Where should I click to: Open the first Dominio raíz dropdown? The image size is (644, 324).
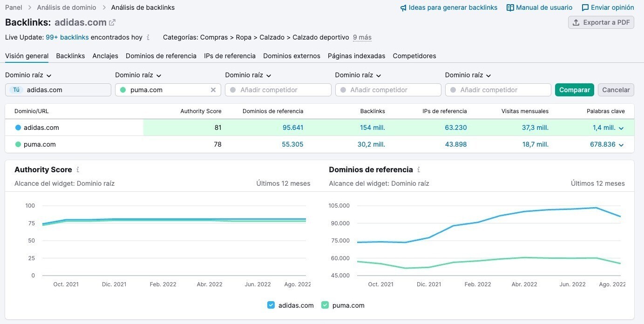pos(28,75)
